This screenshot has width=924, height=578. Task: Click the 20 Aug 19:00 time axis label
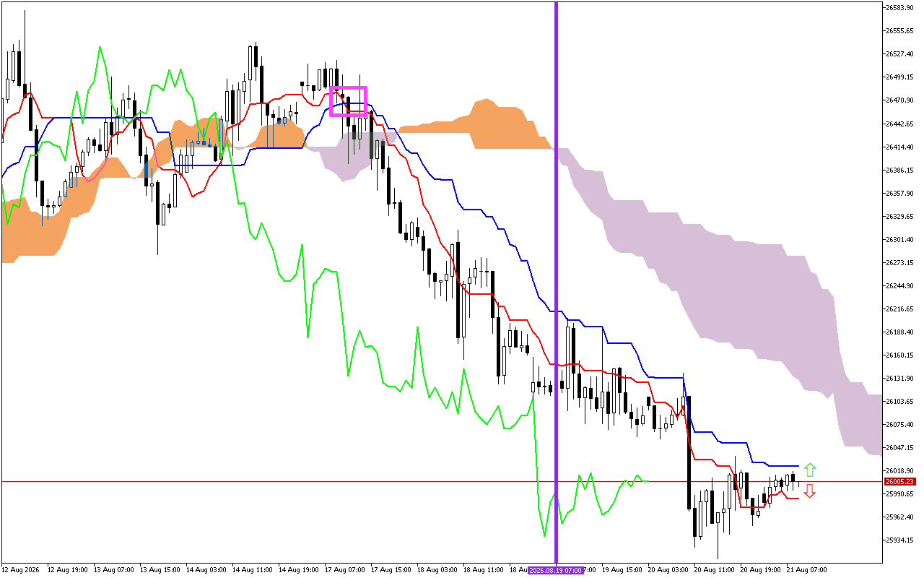[761, 570]
